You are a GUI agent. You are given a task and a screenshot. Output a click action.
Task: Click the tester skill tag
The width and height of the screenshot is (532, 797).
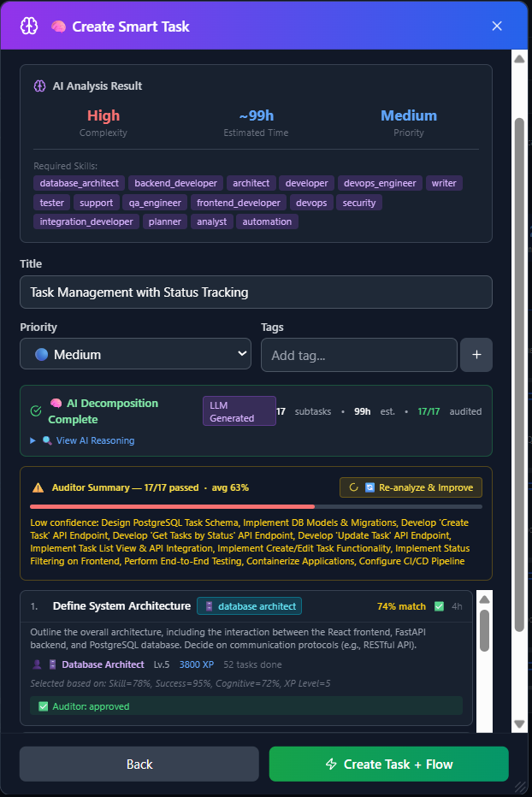pyautogui.click(x=52, y=203)
